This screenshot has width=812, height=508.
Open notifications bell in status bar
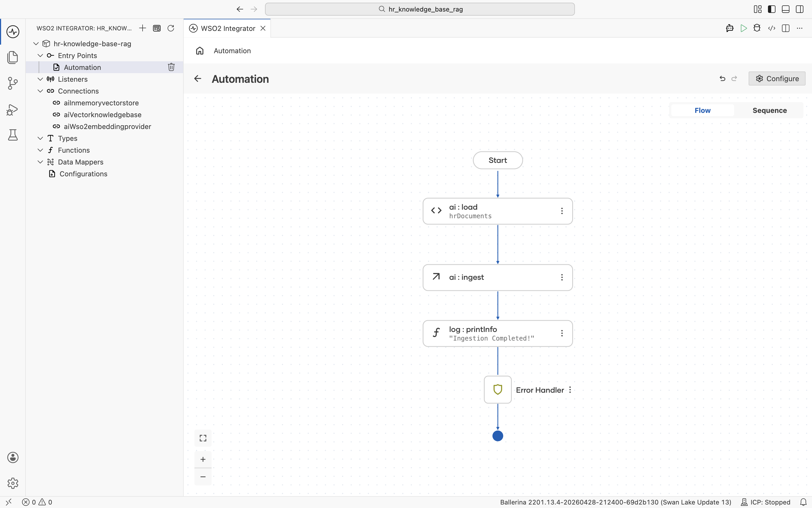[803, 502]
